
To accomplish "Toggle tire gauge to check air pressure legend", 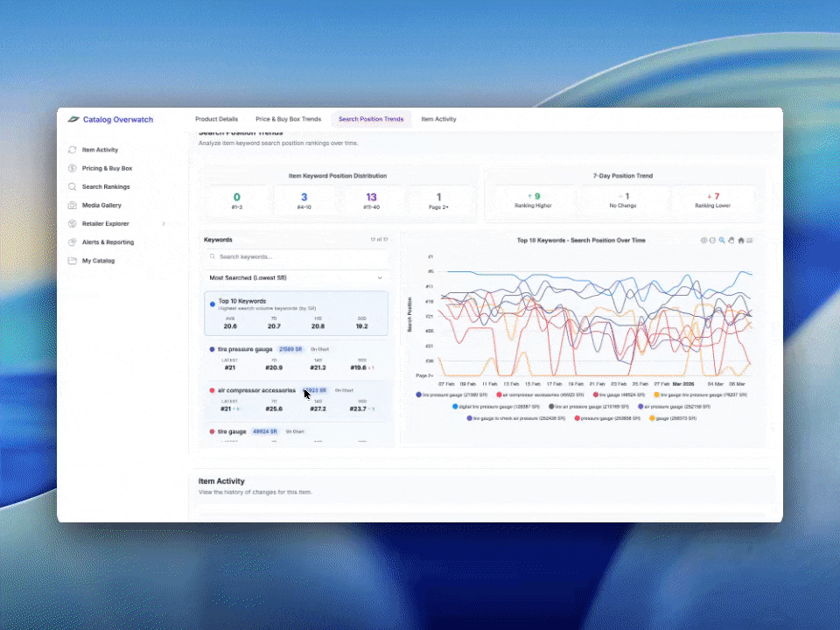I will pos(516,418).
